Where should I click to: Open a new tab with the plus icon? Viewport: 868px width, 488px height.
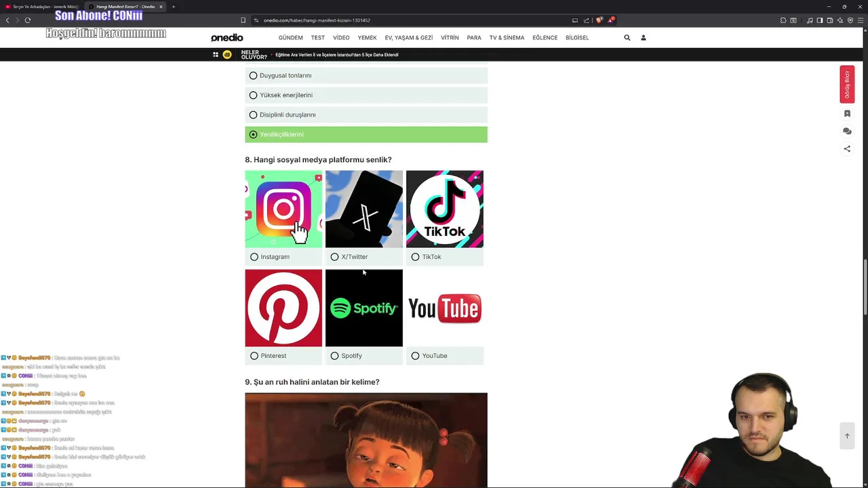tap(174, 7)
